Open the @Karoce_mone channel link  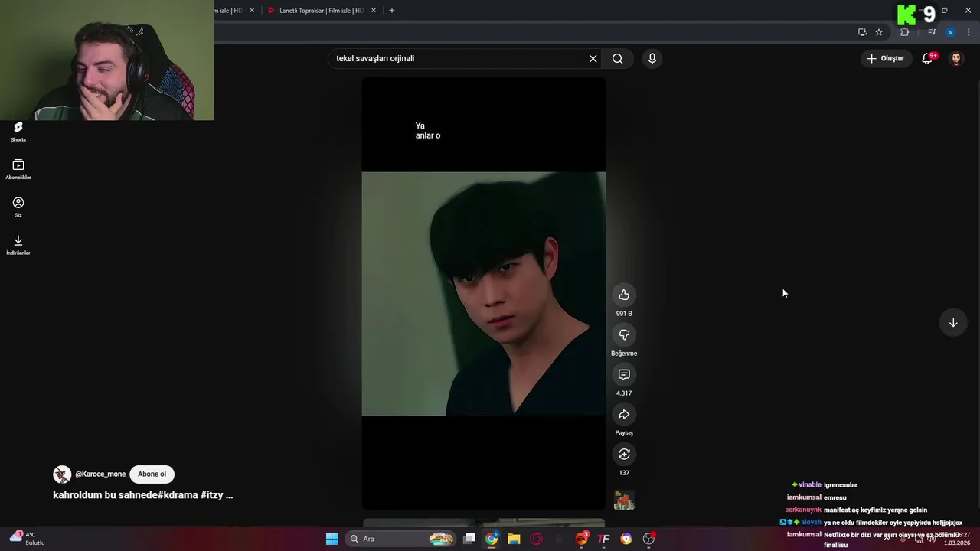pyautogui.click(x=100, y=474)
